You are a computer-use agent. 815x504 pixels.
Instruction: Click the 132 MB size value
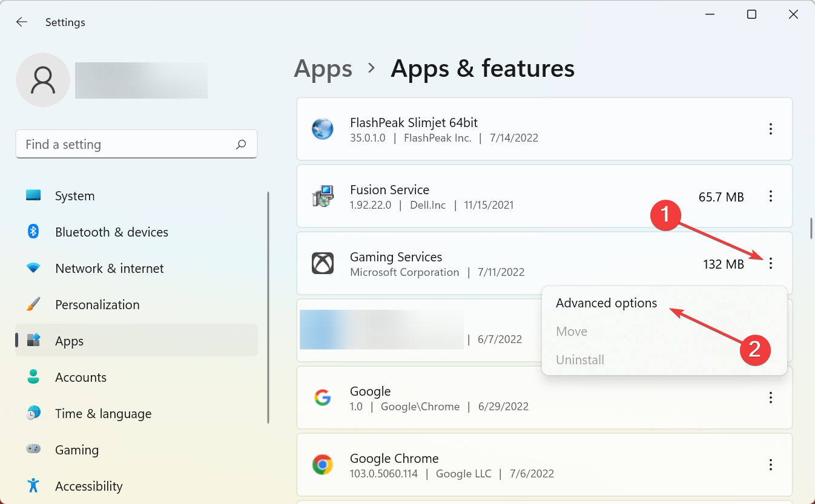point(724,264)
